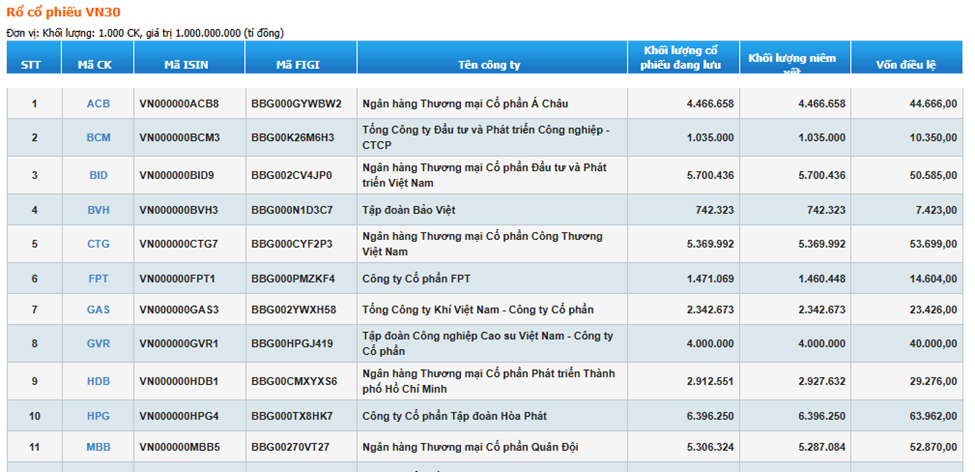Select FIGI code BBG00K26M6H3
The height and width of the screenshot is (472, 975).
[293, 137]
